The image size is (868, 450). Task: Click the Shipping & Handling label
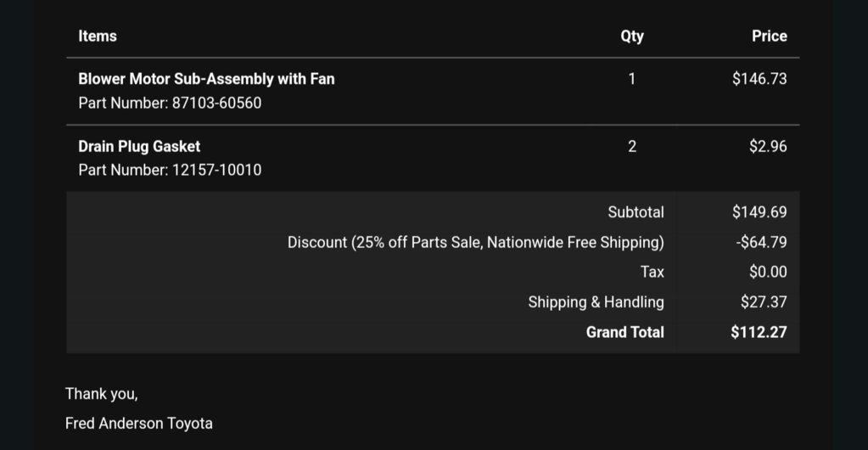pyautogui.click(x=596, y=302)
